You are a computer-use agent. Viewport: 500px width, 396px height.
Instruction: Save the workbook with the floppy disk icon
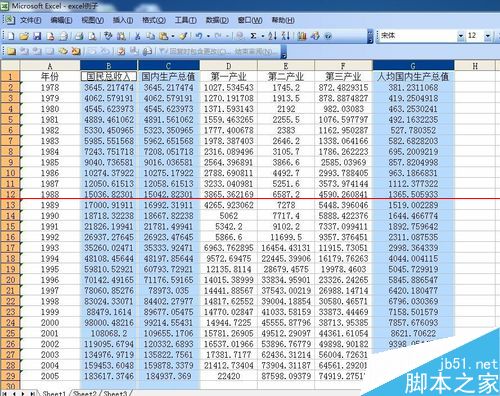[x=37, y=36]
